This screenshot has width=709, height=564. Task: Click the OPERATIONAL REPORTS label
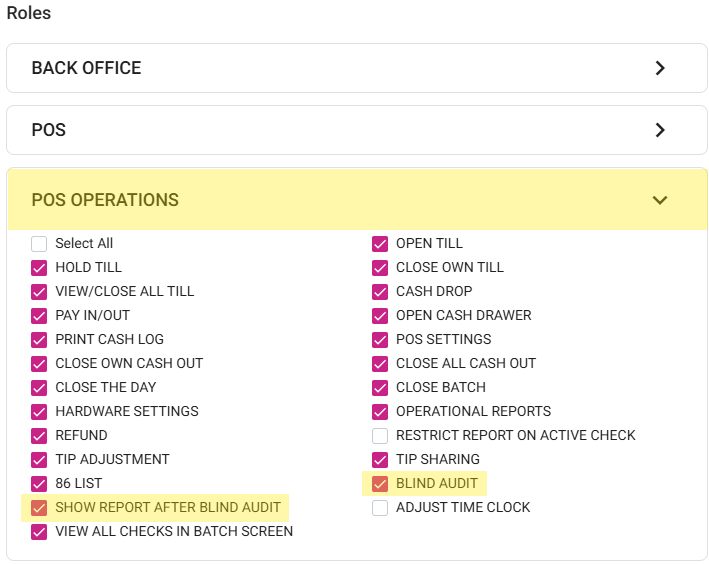tap(473, 411)
